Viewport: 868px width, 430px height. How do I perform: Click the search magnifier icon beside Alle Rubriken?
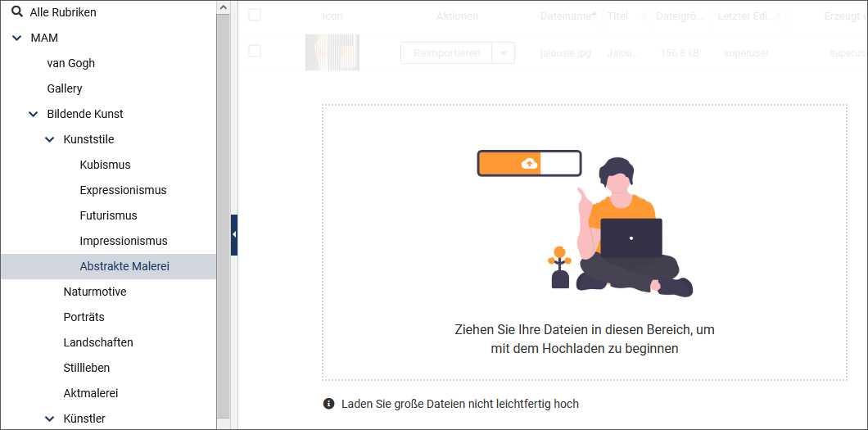[18, 11]
